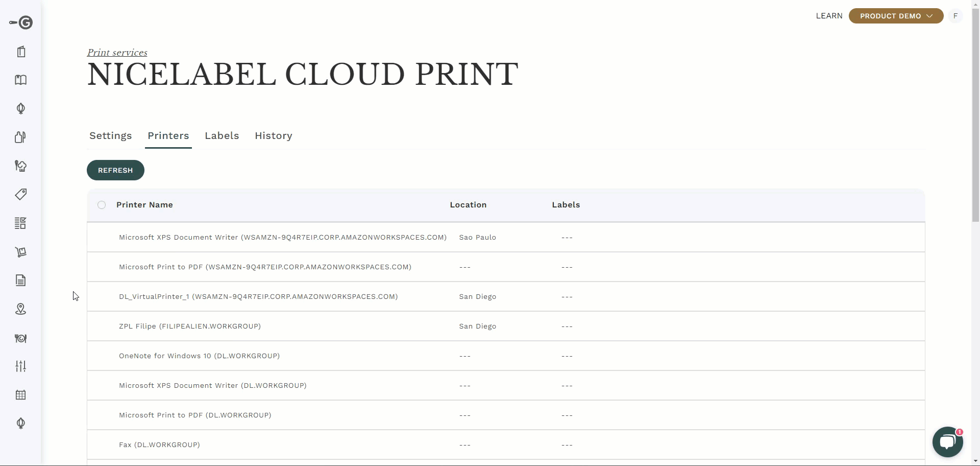Screen dimensions: 980x466
Task: Go back via Print services link
Action: (117, 53)
